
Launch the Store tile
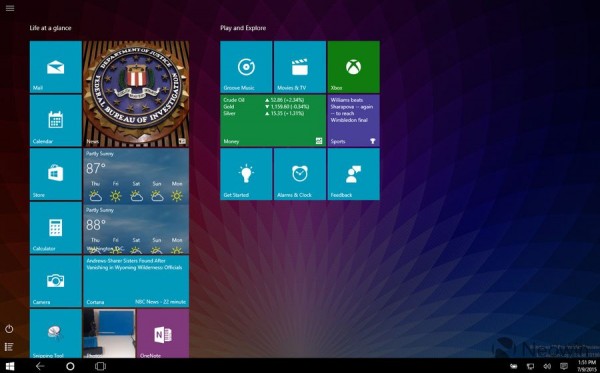point(56,174)
